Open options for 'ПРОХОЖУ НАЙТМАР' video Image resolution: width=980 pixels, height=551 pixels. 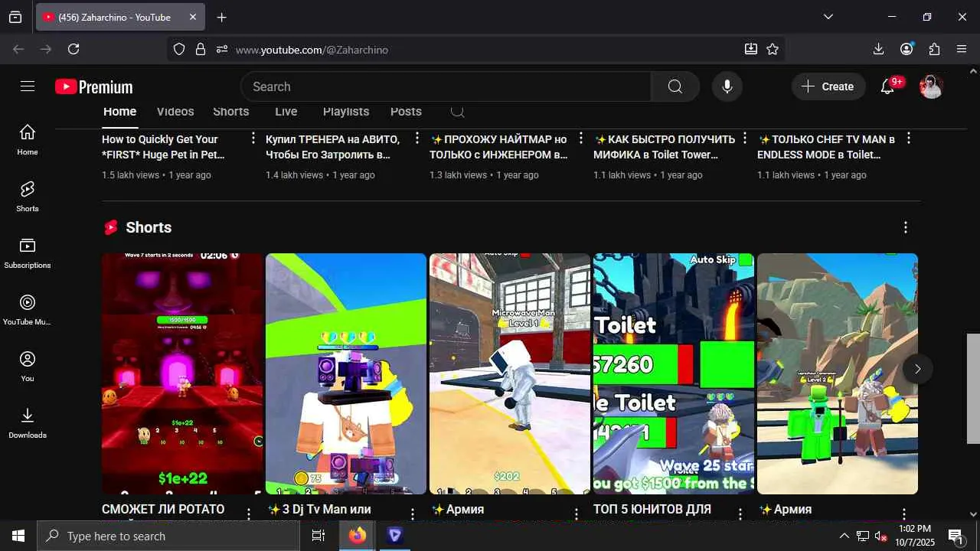coord(581,139)
